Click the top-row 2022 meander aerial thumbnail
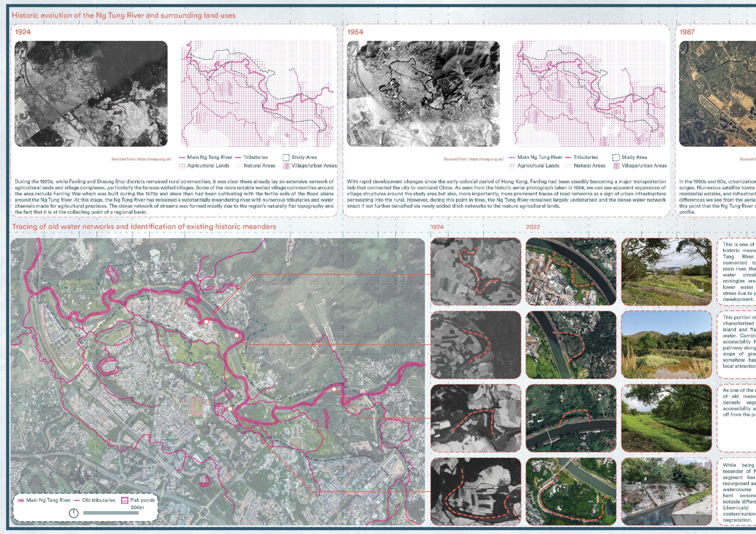 point(571,271)
